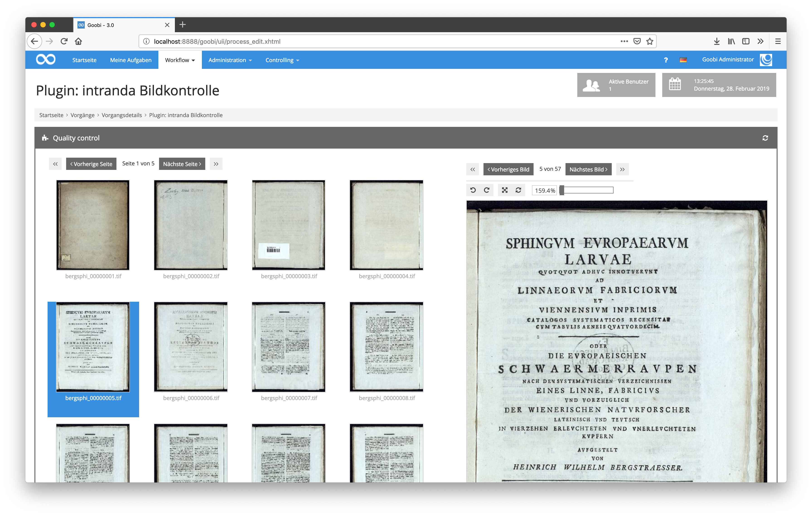Reset the image view
The width and height of the screenshot is (812, 516).
pyautogui.click(x=518, y=190)
